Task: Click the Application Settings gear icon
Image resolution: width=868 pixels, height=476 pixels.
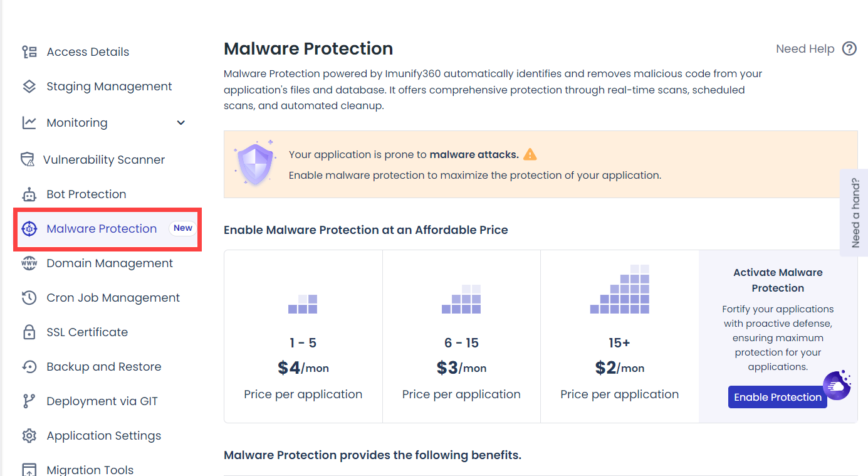Action: (x=29, y=436)
